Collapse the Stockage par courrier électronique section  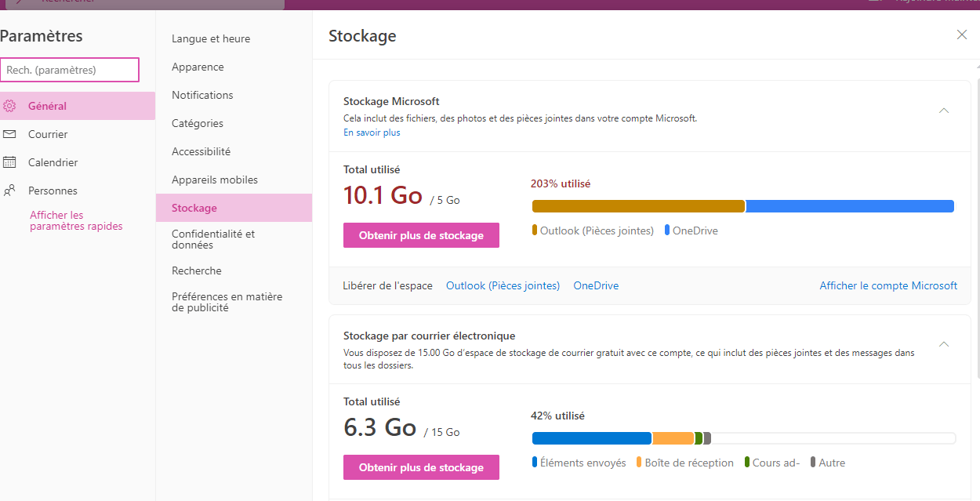pos(944,344)
